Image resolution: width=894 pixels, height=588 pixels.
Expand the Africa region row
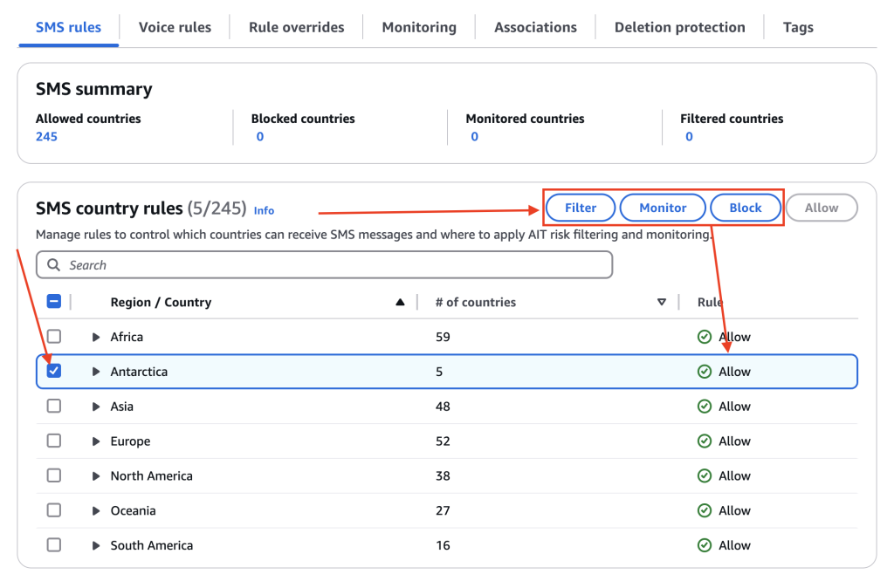(96, 337)
